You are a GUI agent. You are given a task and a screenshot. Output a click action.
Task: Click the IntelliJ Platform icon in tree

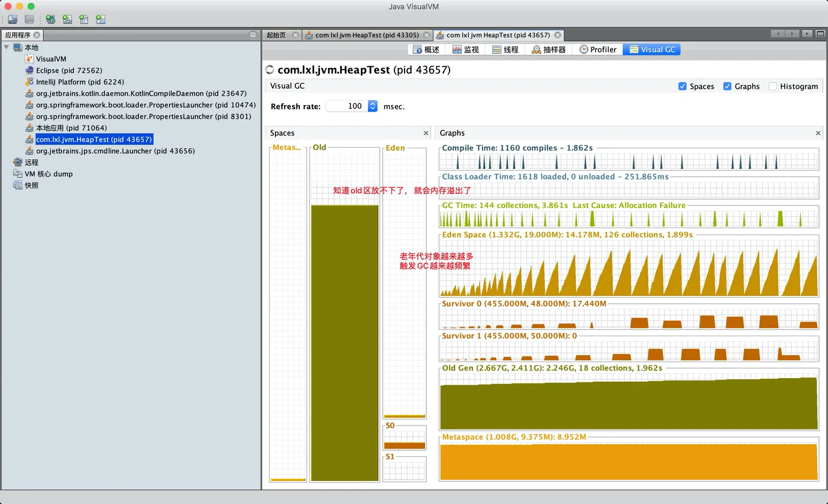(x=30, y=82)
